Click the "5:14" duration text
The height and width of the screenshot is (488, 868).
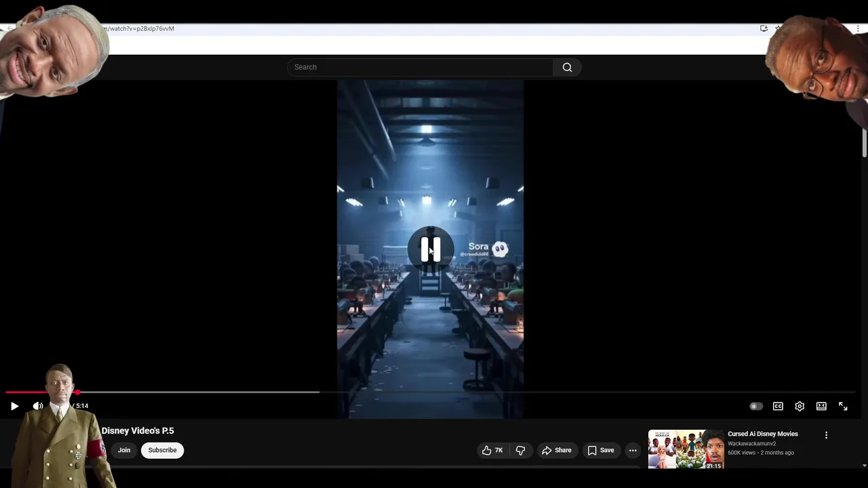coord(82,406)
